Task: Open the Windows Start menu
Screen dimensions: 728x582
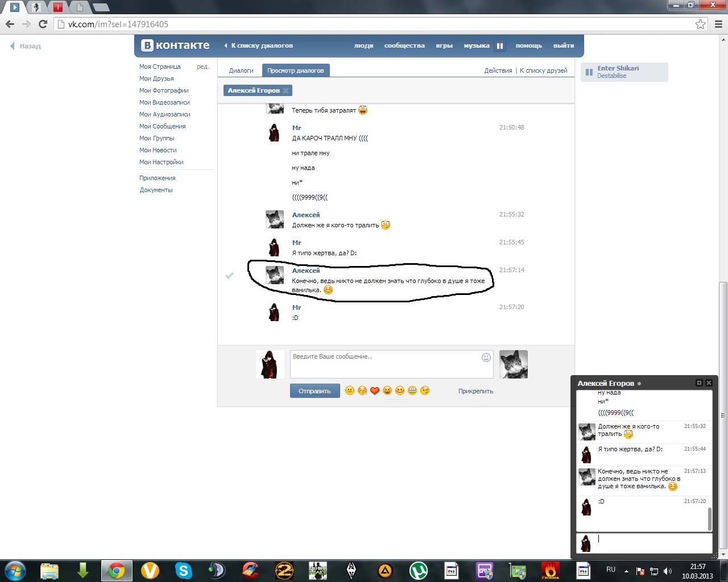Action: [x=14, y=570]
